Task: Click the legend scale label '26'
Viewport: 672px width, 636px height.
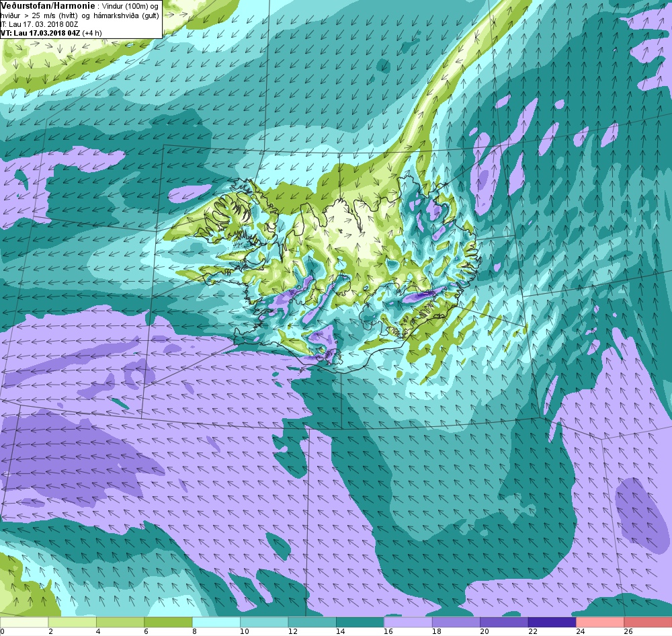Action: pyautogui.click(x=628, y=631)
